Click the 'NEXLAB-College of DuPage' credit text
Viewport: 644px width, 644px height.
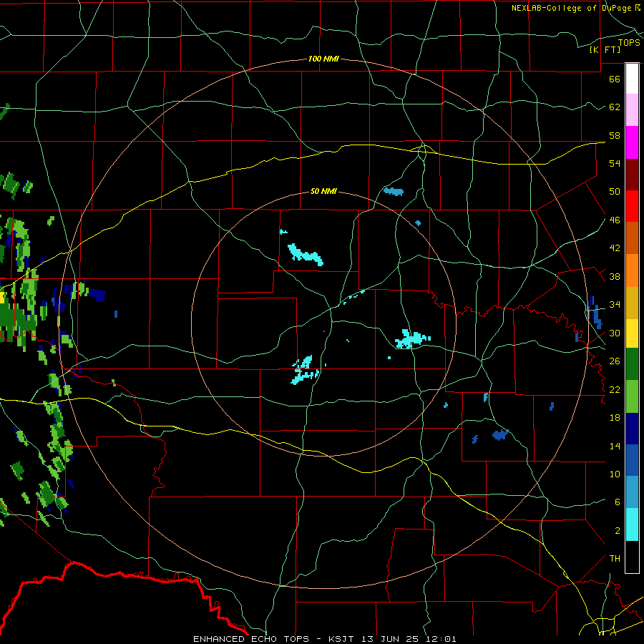point(571,8)
